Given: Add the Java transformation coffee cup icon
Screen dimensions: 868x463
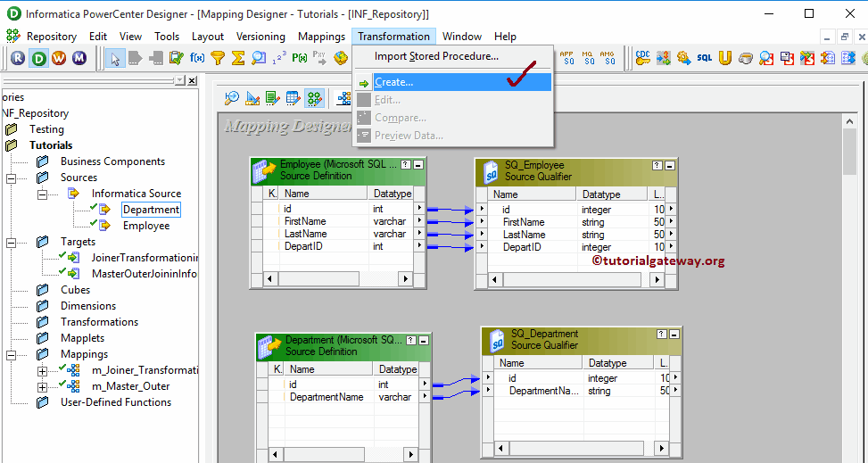Looking at the screenshot, I should point(746,58).
